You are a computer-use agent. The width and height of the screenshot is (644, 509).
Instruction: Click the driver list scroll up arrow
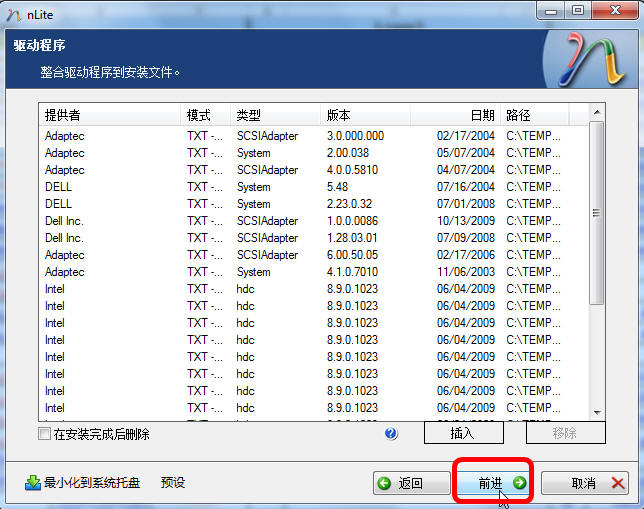click(597, 112)
